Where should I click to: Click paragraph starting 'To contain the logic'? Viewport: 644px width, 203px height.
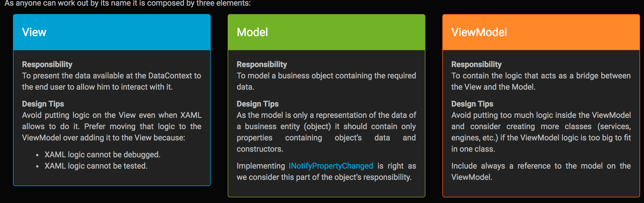[541, 81]
